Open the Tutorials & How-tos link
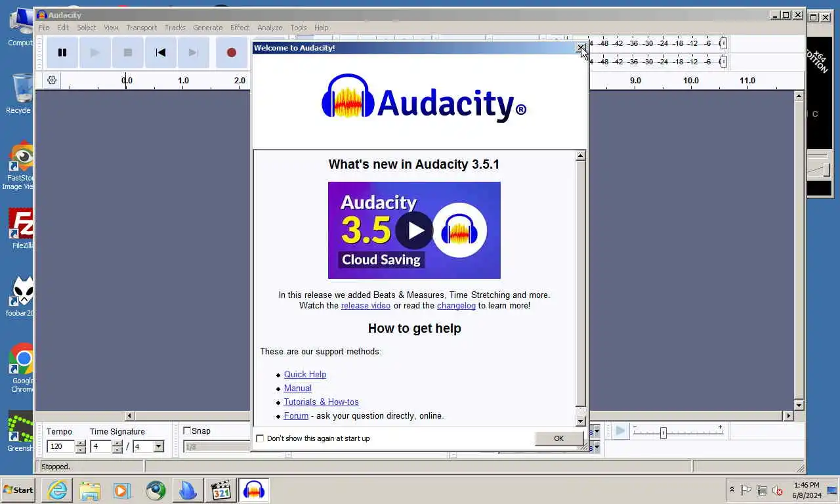This screenshot has width=840, height=504. tap(322, 402)
